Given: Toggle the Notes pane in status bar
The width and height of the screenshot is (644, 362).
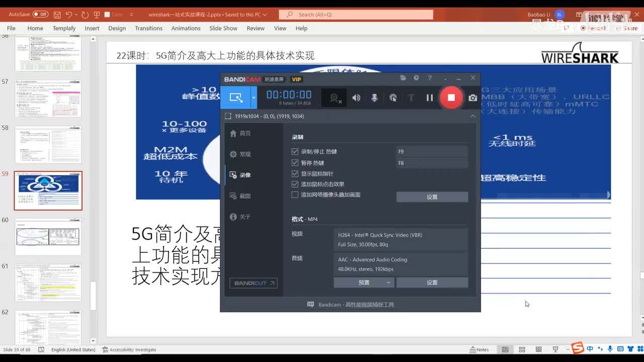Looking at the screenshot, I should [479, 349].
